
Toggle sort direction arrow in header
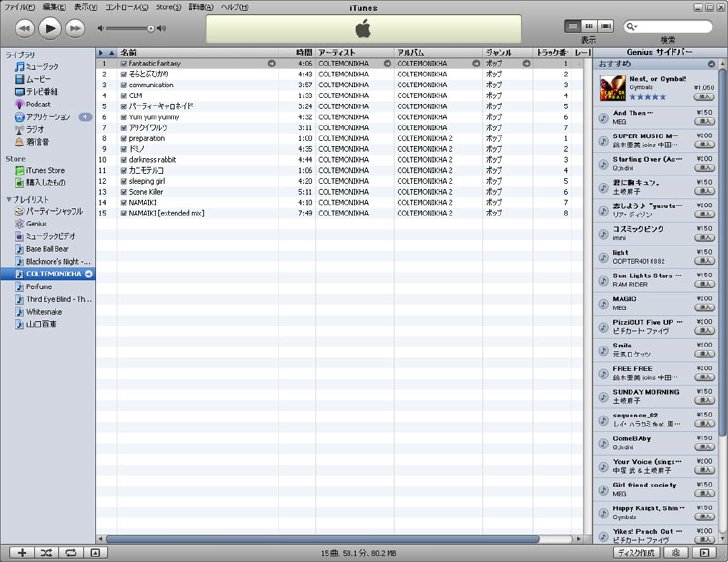[x=111, y=53]
